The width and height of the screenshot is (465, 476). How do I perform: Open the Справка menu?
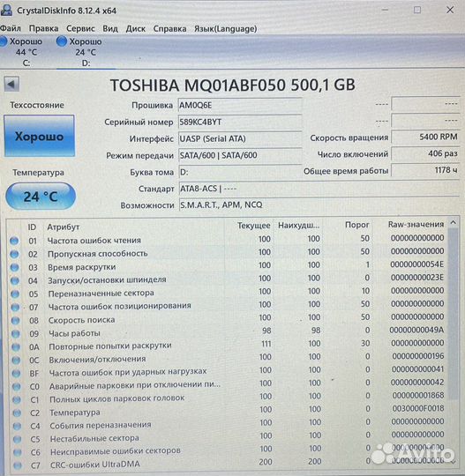tap(169, 29)
